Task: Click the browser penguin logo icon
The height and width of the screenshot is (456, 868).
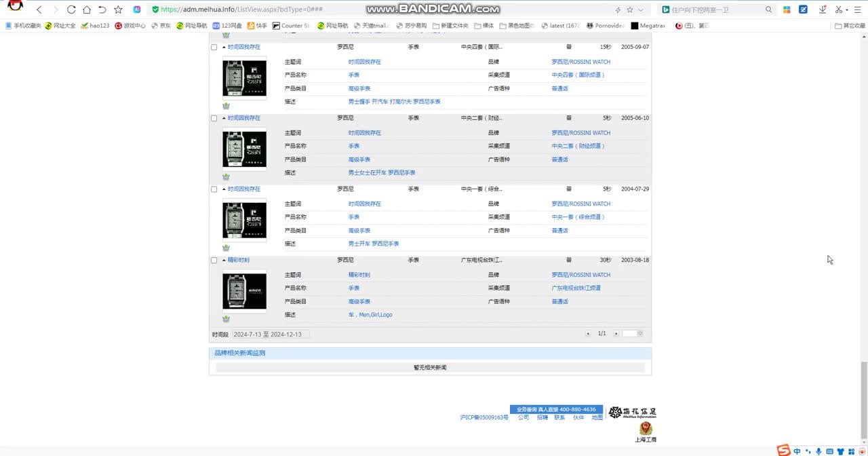Action: (15, 6)
